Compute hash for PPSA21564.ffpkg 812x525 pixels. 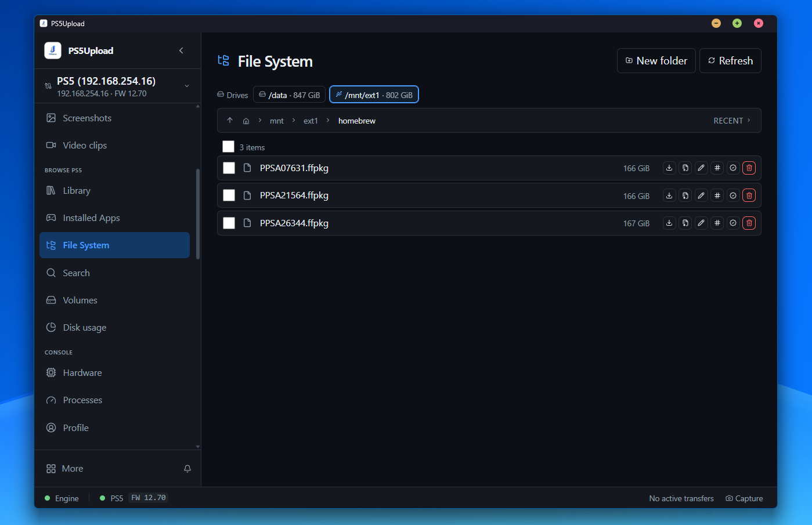717,195
